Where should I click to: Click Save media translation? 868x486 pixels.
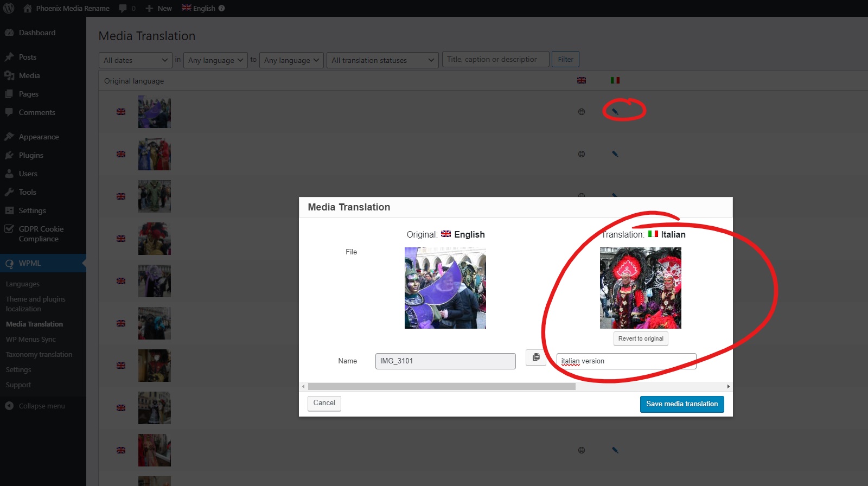(682, 404)
